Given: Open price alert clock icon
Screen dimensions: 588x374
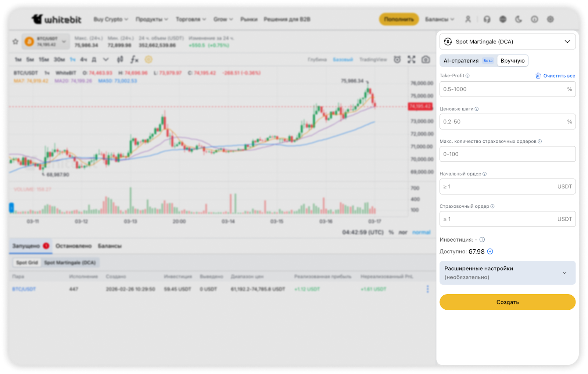Looking at the screenshot, I should click(x=397, y=60).
